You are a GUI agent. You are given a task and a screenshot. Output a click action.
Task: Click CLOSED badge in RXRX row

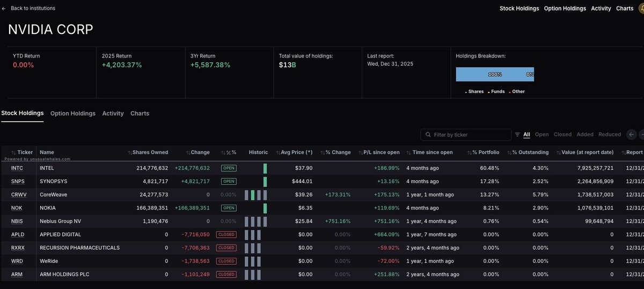pyautogui.click(x=226, y=248)
